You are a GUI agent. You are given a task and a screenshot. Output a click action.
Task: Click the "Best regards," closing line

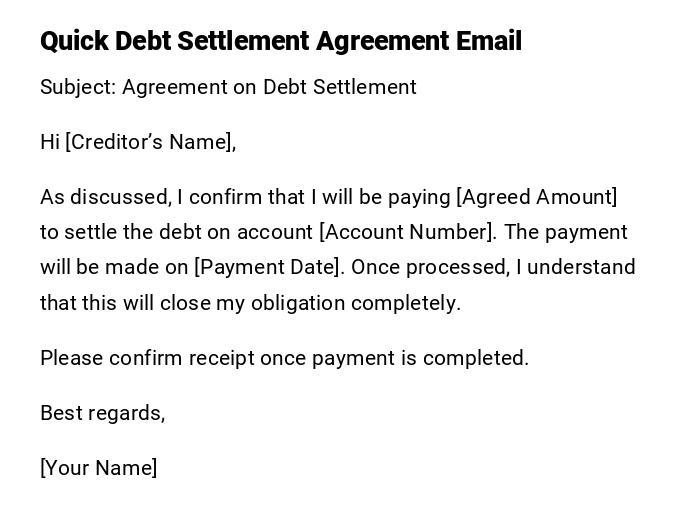coord(102,413)
